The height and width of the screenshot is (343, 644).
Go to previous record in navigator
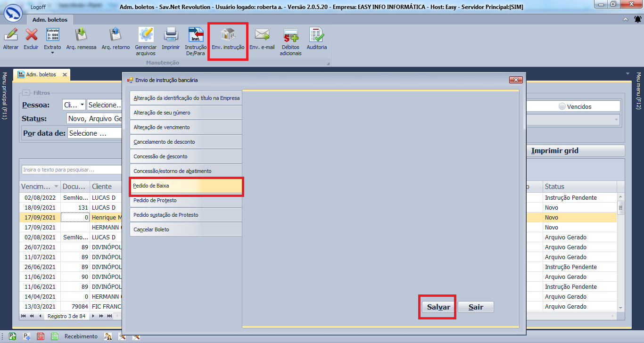tap(40, 316)
